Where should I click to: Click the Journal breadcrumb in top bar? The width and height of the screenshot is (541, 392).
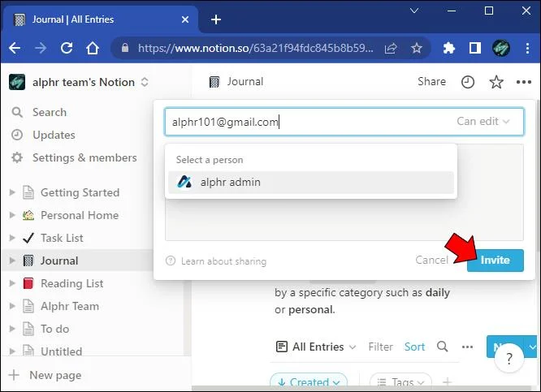(236, 82)
